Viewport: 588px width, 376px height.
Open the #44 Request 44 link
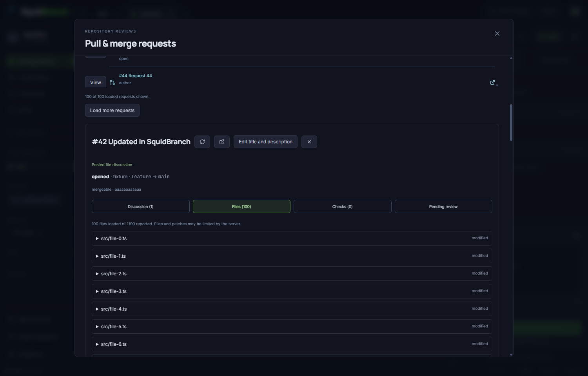click(136, 76)
